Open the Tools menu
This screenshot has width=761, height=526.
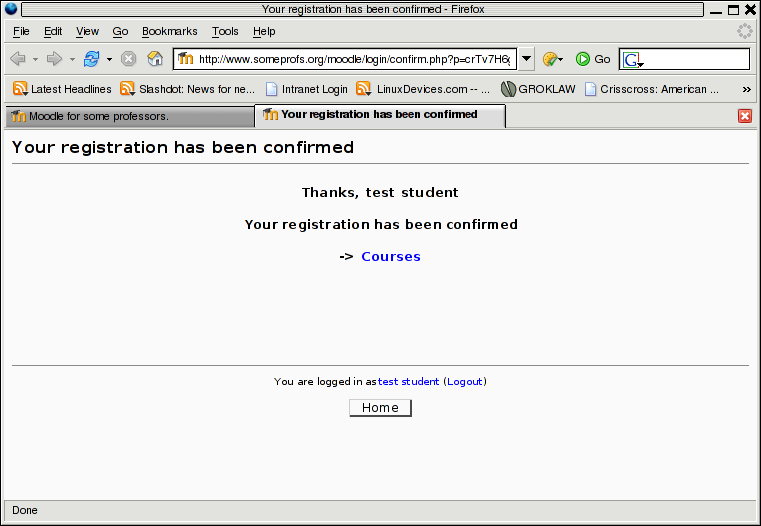(225, 32)
